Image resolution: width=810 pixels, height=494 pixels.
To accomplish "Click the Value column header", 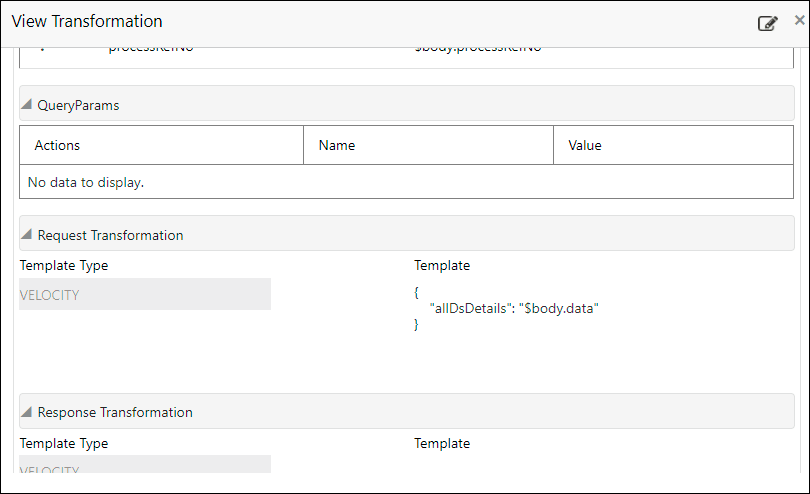I will [585, 145].
